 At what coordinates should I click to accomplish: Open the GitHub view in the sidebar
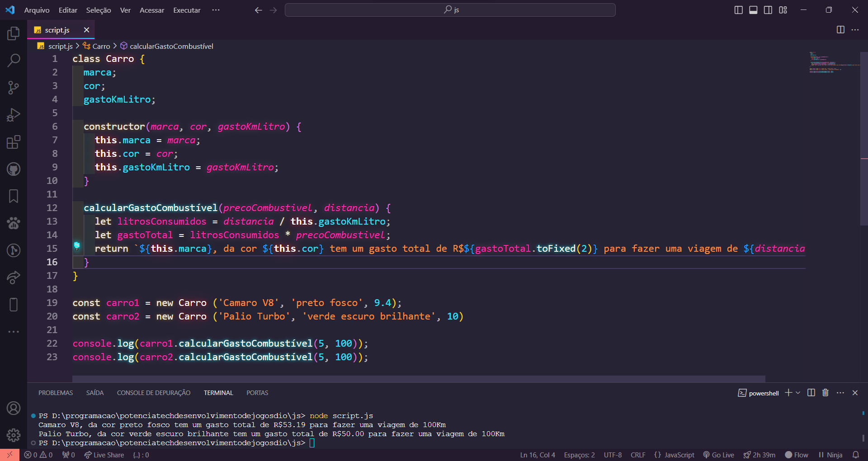pos(14,169)
